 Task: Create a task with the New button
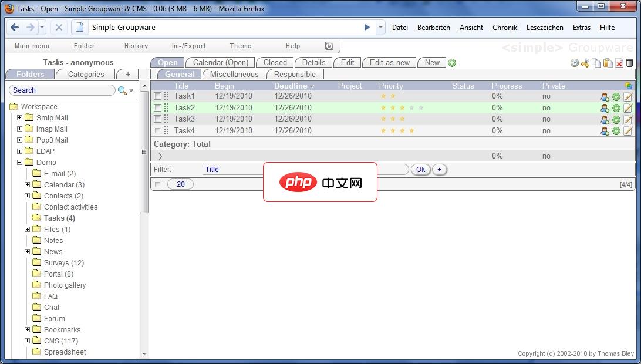[x=431, y=62]
